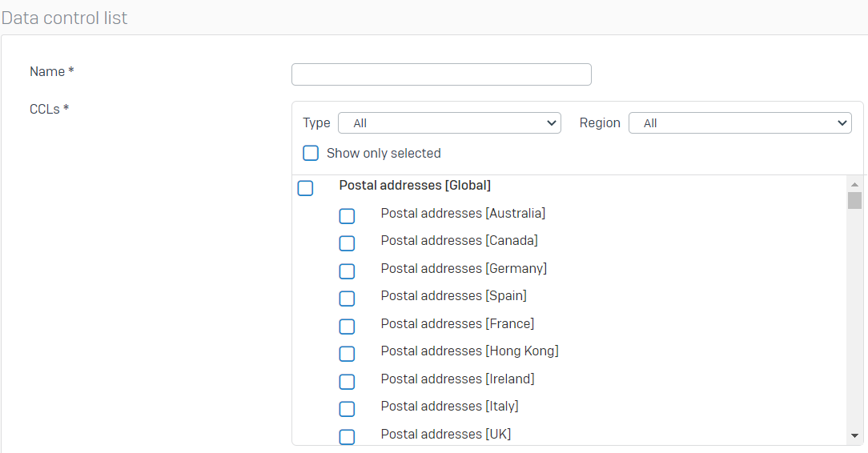Screen dimensions: 868x453
Task: Check Postal addresses [Global] group
Action: 305,188
